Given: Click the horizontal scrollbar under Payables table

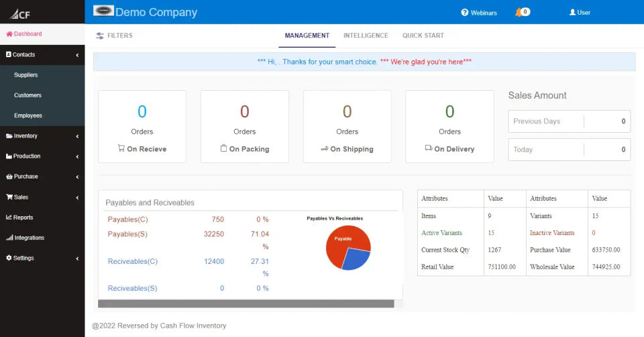Looking at the screenshot, I should (x=246, y=303).
